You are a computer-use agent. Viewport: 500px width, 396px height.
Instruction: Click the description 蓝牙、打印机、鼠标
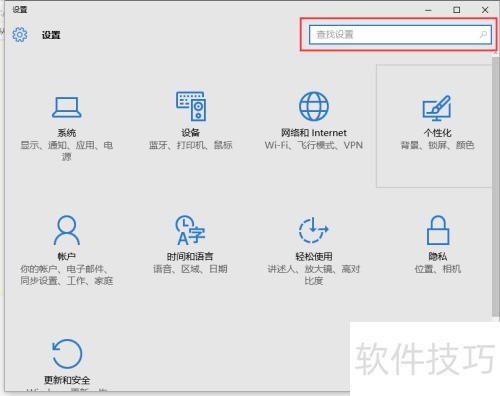(190, 145)
